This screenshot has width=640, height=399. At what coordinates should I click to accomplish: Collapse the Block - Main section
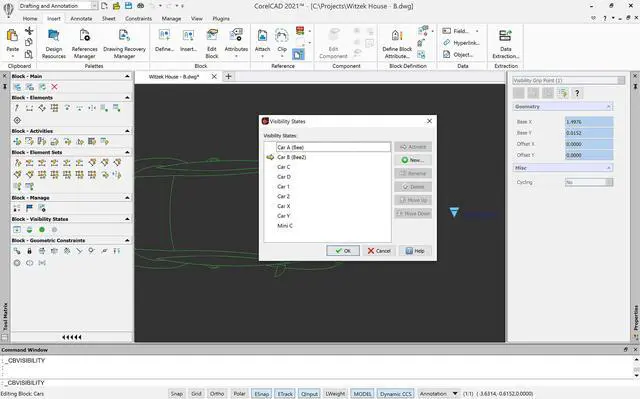[x=127, y=76]
